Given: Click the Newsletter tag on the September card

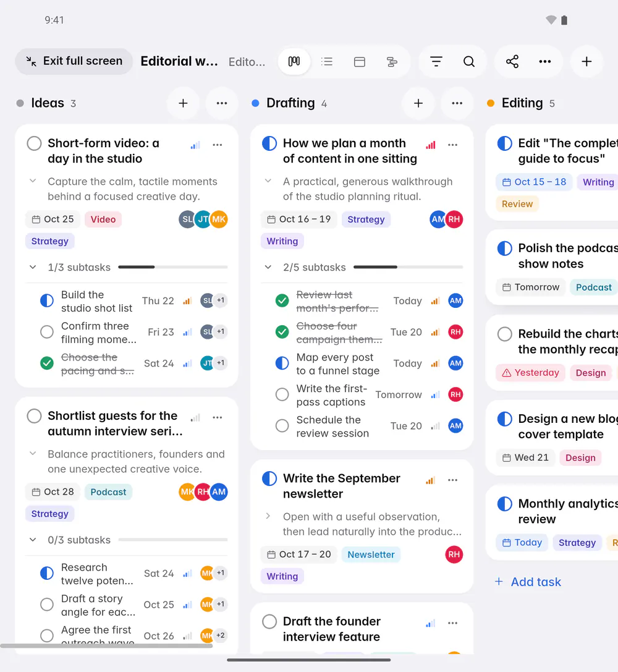Looking at the screenshot, I should point(371,555).
